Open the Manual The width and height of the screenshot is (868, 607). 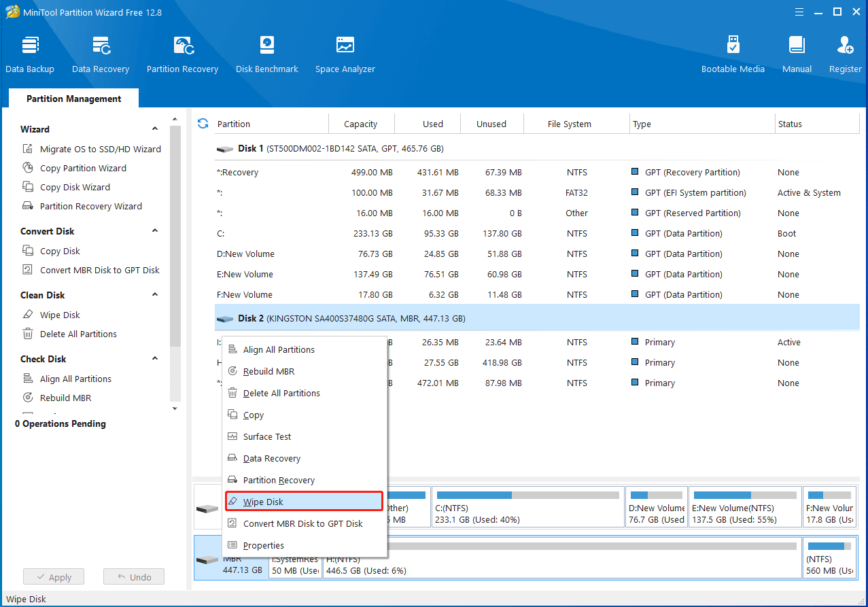click(x=797, y=54)
